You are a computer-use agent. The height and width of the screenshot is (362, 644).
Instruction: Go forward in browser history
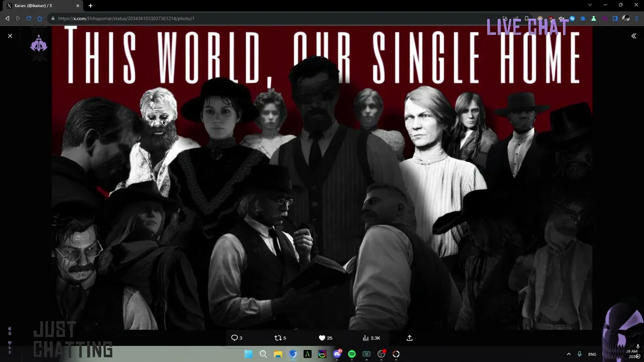tap(18, 19)
